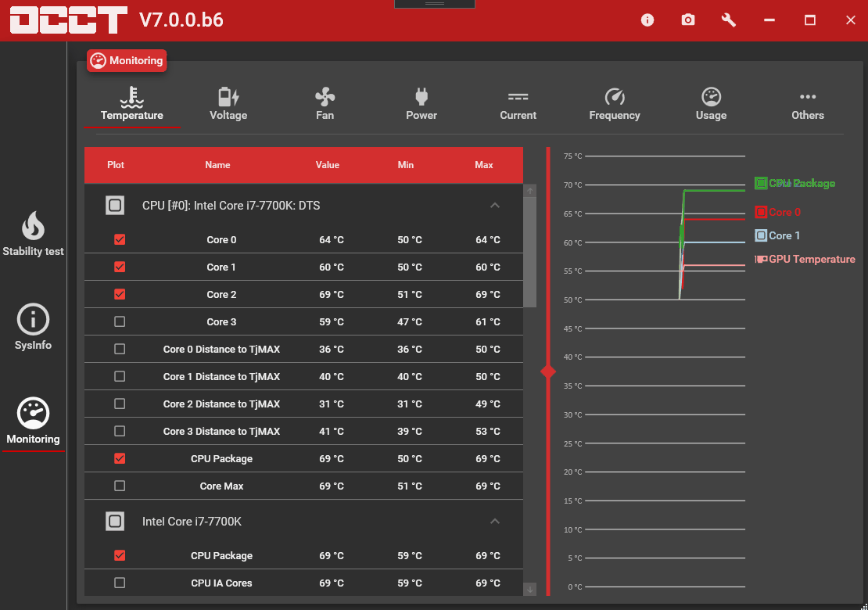Image resolution: width=868 pixels, height=610 pixels.
Task: Collapse the CPU [#0] Intel Core i7-7700K: DTS group
Action: [494, 206]
